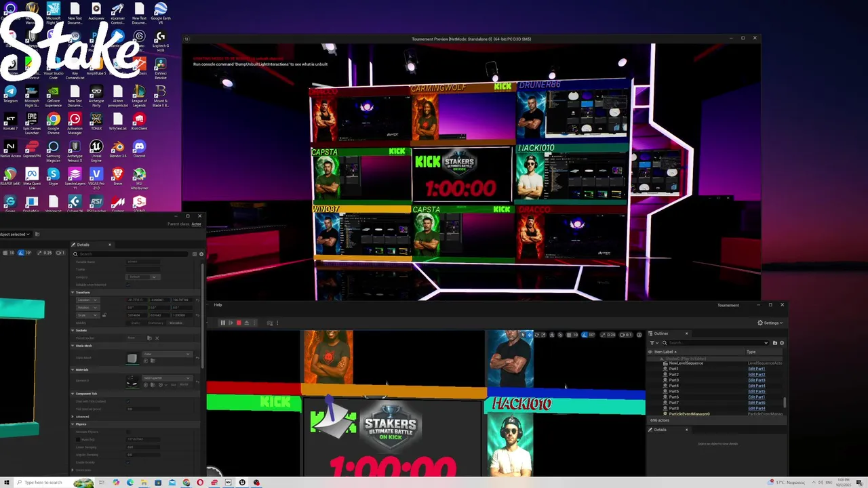Open League of Legends shortcut

[x=139, y=96]
